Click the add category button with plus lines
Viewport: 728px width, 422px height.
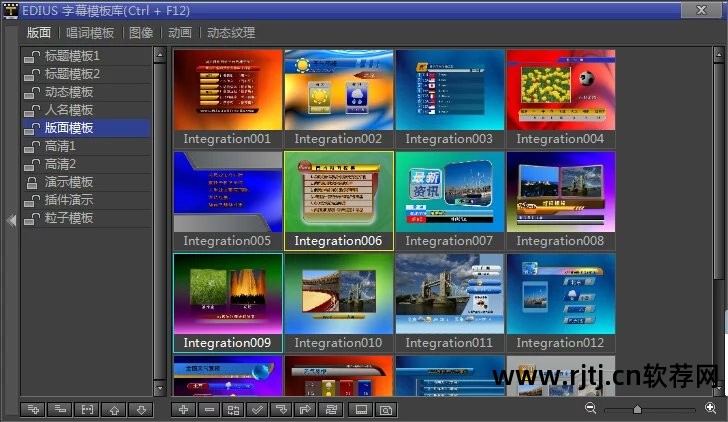click(33, 409)
